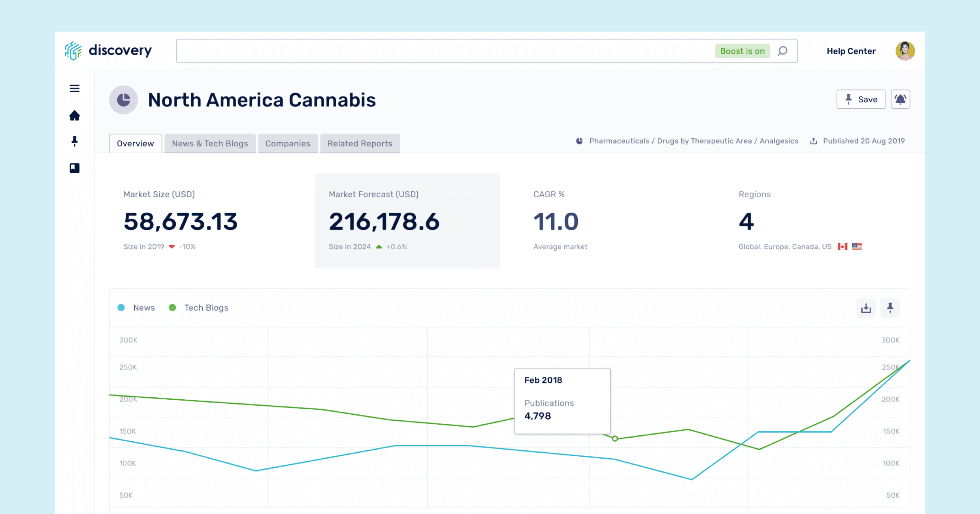The height and width of the screenshot is (514, 980).
Task: Open the Related Reports tab
Action: coord(360,144)
